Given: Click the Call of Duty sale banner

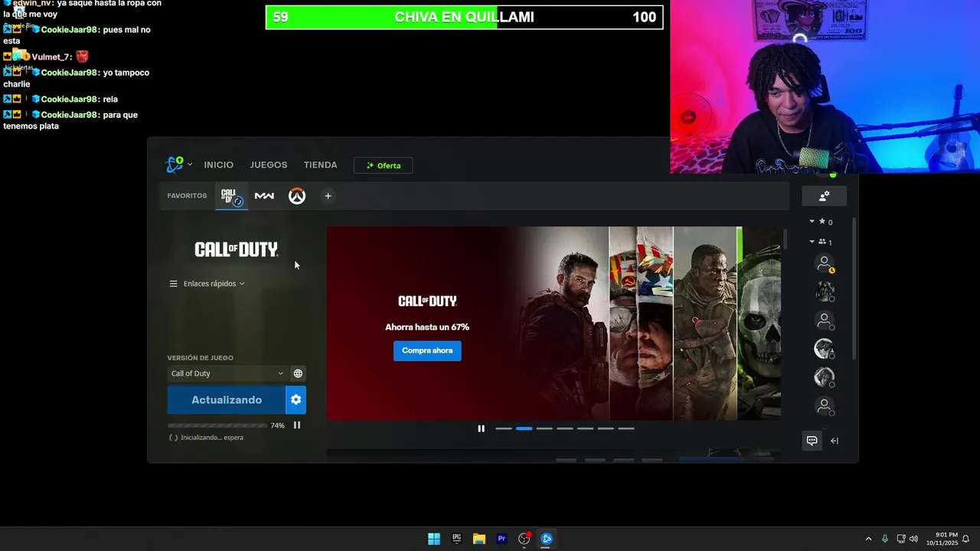Looking at the screenshot, I should tap(554, 323).
